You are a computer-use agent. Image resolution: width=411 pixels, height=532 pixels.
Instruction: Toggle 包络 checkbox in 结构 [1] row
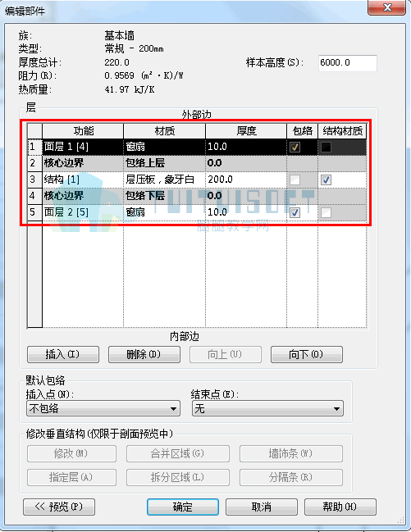tap(295, 180)
